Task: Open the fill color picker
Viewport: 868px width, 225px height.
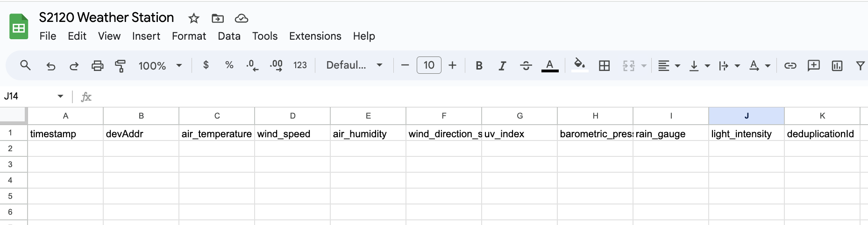Action: click(580, 65)
